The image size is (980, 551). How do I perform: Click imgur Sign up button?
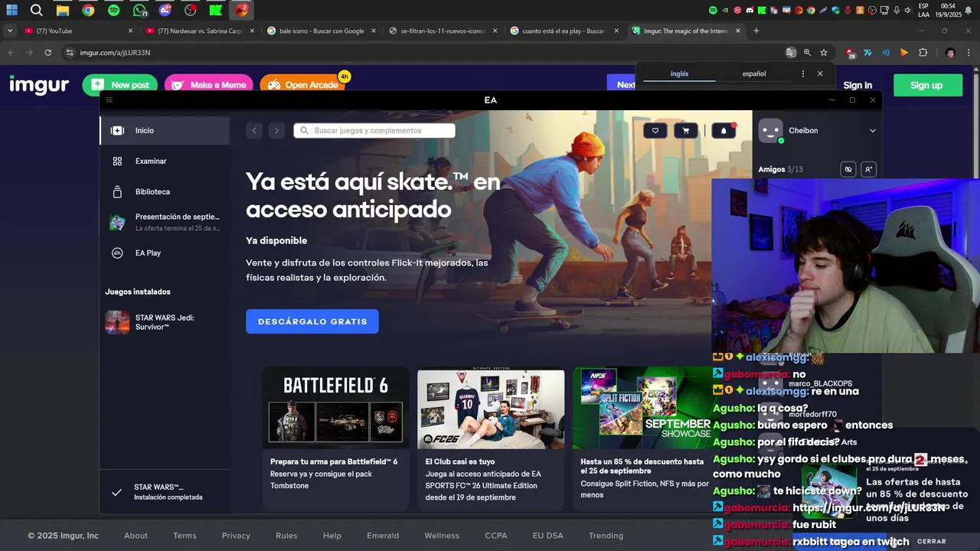(926, 85)
